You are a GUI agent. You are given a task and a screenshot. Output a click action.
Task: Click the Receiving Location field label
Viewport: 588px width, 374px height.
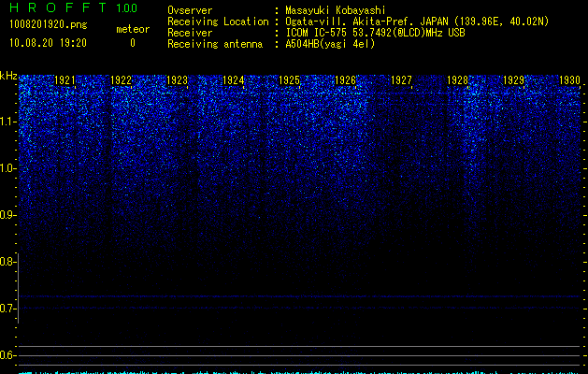[x=218, y=22]
